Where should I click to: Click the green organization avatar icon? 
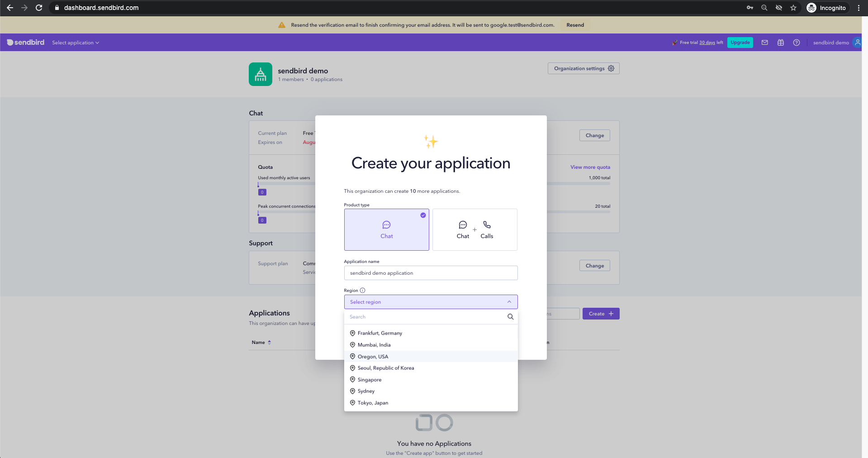pyautogui.click(x=261, y=74)
